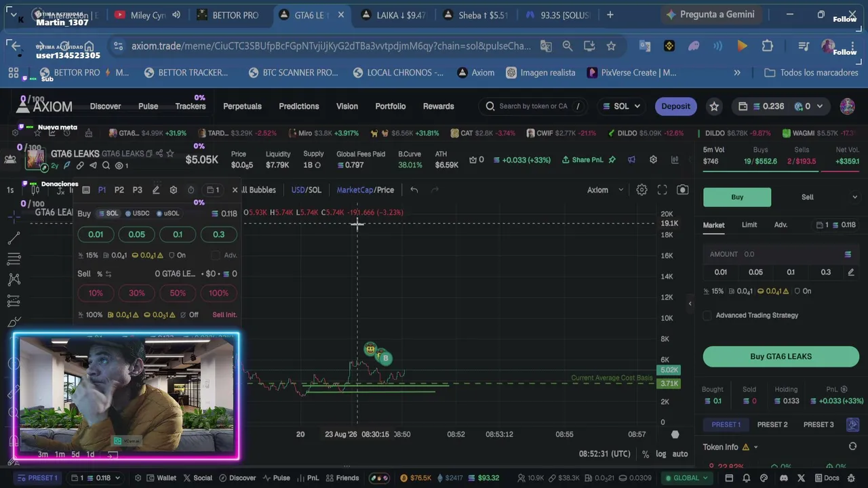Search GTA6 LEAKS with magnifier icon in token header
Screen dimensions: 868x488
106,165
